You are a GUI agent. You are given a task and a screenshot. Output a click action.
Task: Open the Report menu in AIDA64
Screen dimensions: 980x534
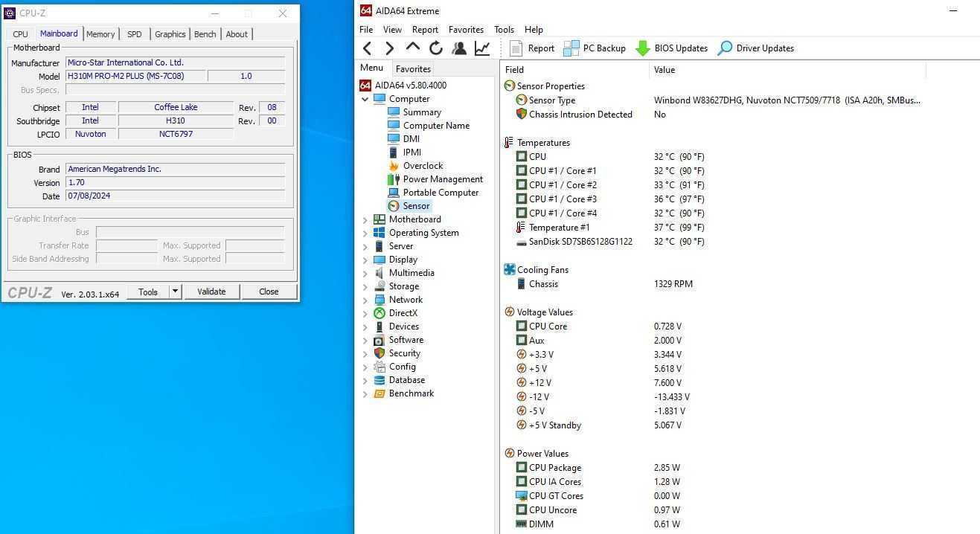click(425, 30)
